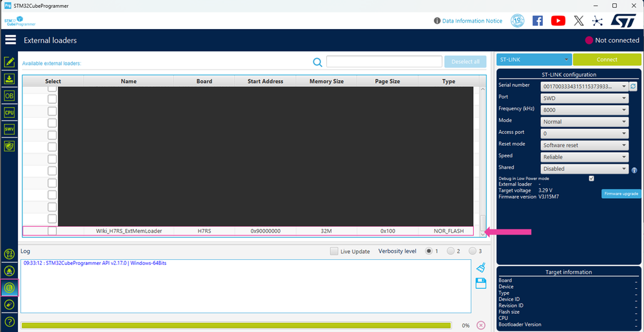644x332 pixels.
Task: Set verbosity level to 3
Action: point(473,251)
